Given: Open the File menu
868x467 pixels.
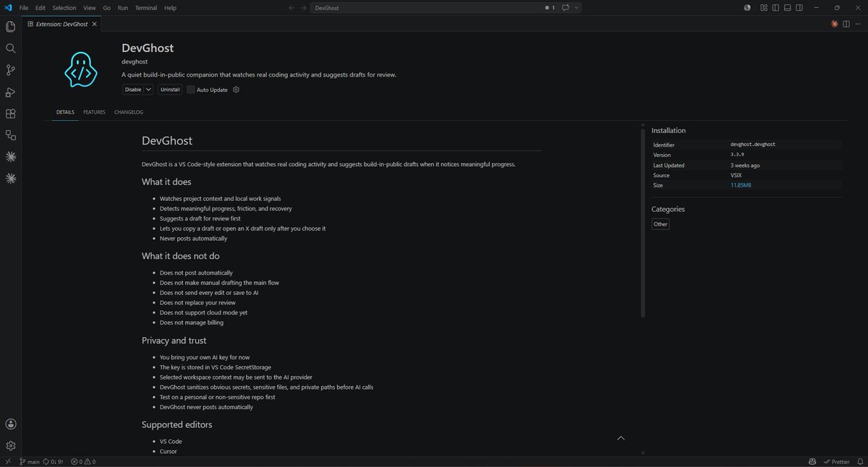Looking at the screenshot, I should click(24, 8).
